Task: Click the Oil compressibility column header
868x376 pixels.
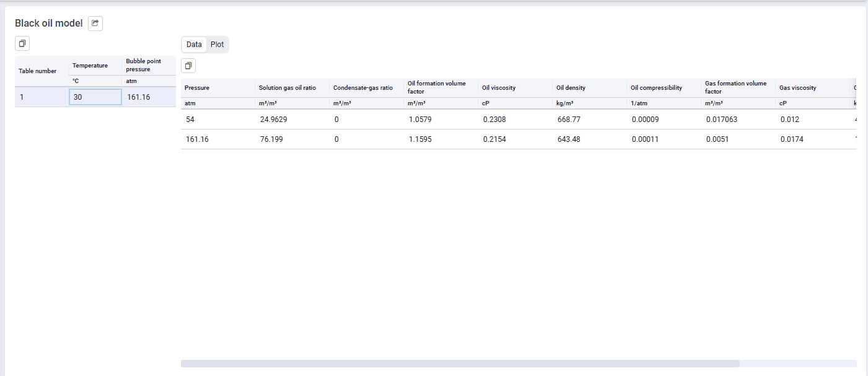Action: click(x=664, y=88)
